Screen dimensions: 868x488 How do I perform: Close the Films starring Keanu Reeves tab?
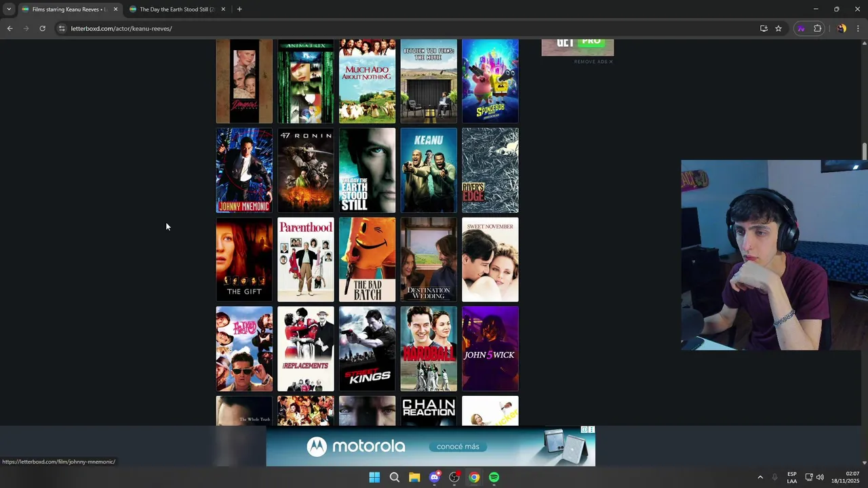[115, 9]
